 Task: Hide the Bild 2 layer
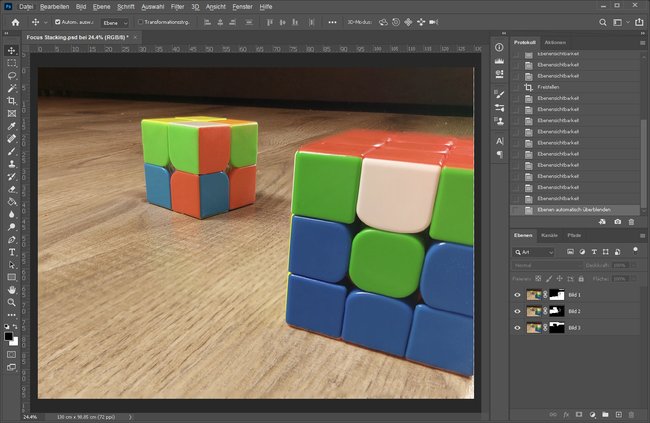pyautogui.click(x=517, y=311)
